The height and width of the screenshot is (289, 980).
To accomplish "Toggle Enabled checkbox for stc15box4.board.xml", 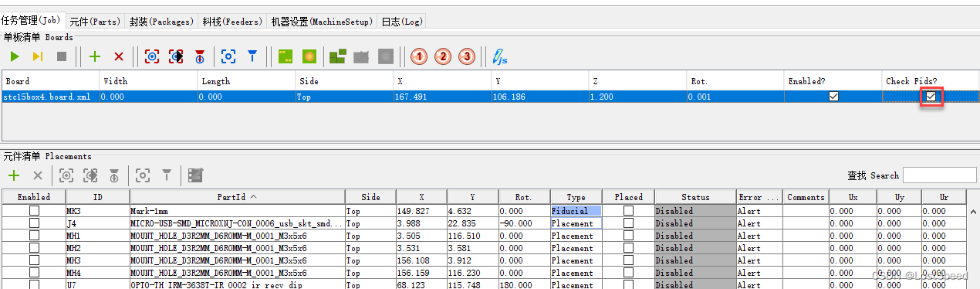I will pyautogui.click(x=833, y=97).
